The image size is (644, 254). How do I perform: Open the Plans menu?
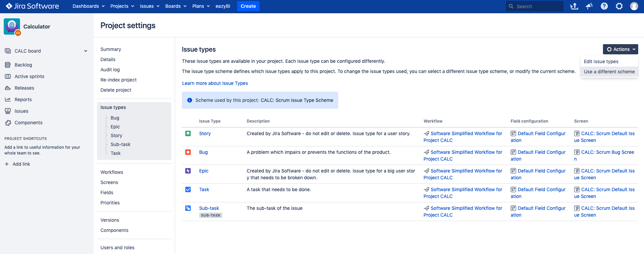[201, 6]
